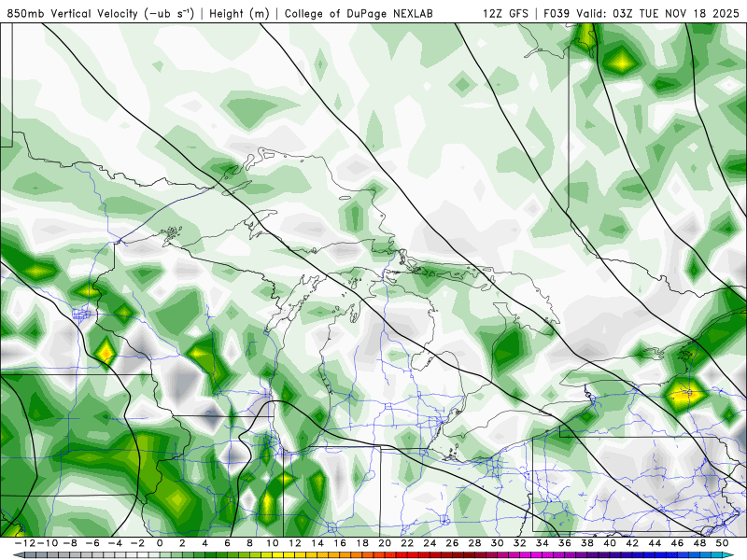Screen dimensions: 747x560
Task: Click the "F039" forecast hour label
Action: click(557, 14)
